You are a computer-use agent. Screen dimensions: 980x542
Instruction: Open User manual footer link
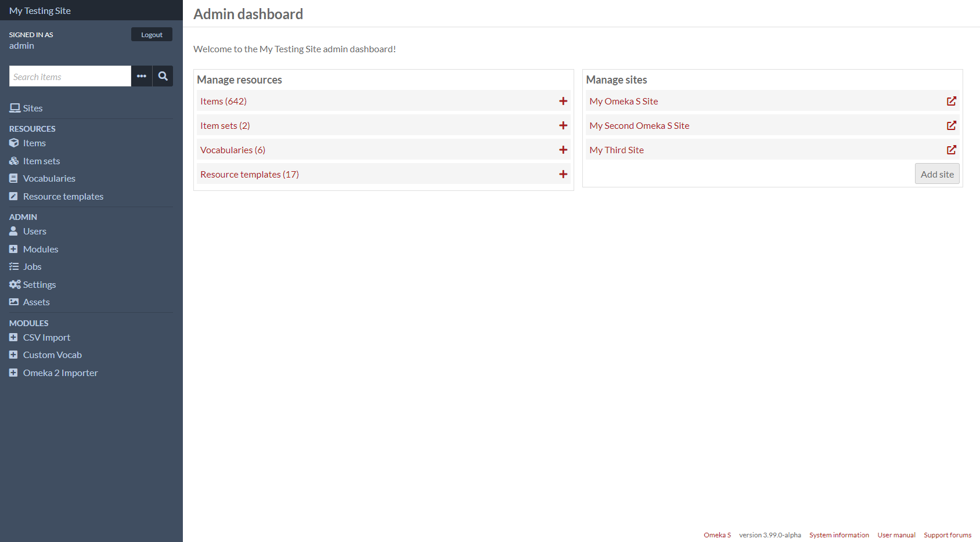(896, 535)
